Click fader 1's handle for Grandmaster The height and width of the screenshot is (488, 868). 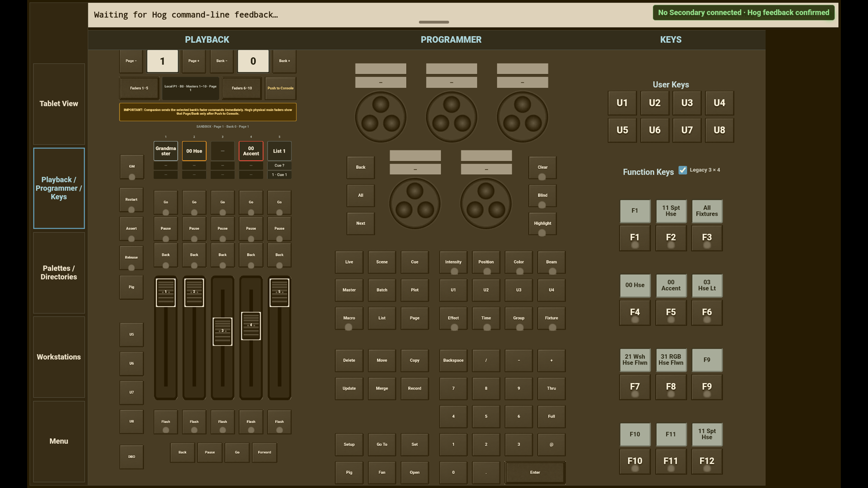166,292
